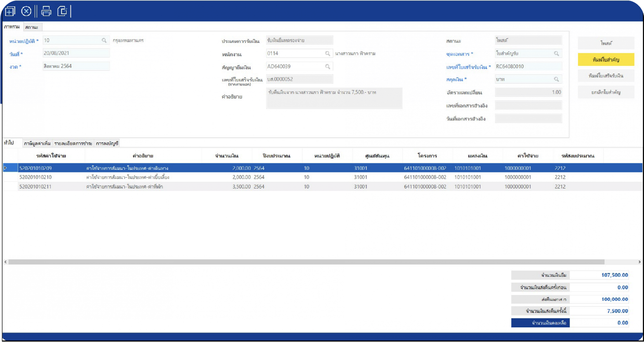Click the อัตราแลกเปลี่ยน field 1.00

point(528,92)
